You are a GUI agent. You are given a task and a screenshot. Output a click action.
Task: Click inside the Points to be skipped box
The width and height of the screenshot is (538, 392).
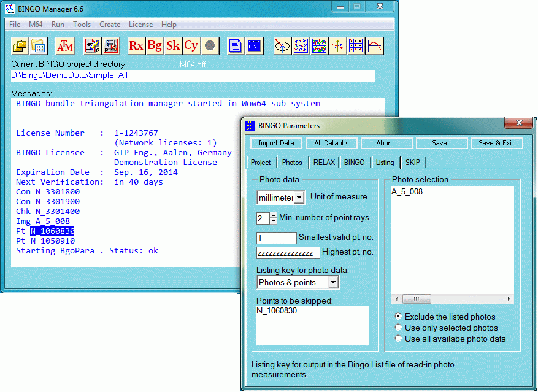tap(313, 325)
